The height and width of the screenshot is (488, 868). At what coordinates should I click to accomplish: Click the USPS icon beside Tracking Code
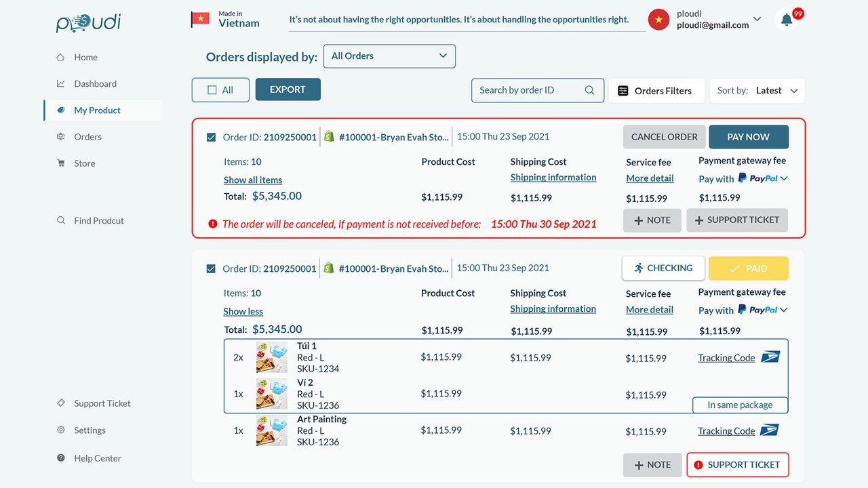[x=770, y=357]
